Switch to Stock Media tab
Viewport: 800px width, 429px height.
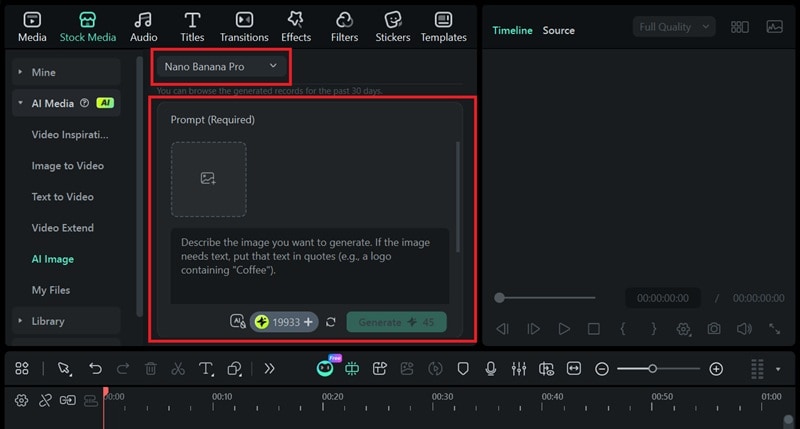(x=88, y=28)
